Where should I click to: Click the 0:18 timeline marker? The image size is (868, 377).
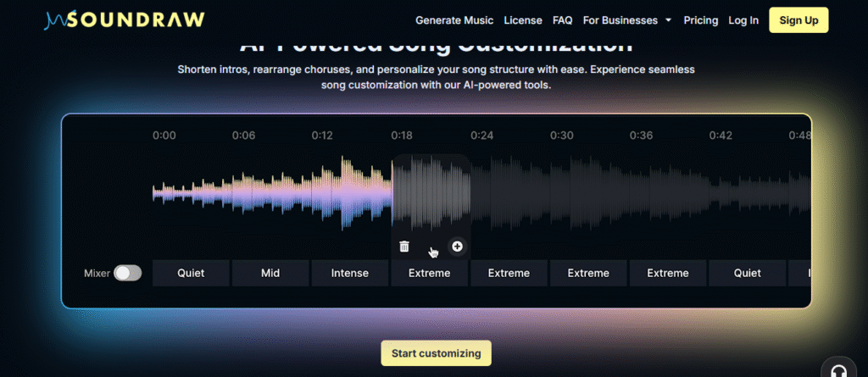(402, 136)
